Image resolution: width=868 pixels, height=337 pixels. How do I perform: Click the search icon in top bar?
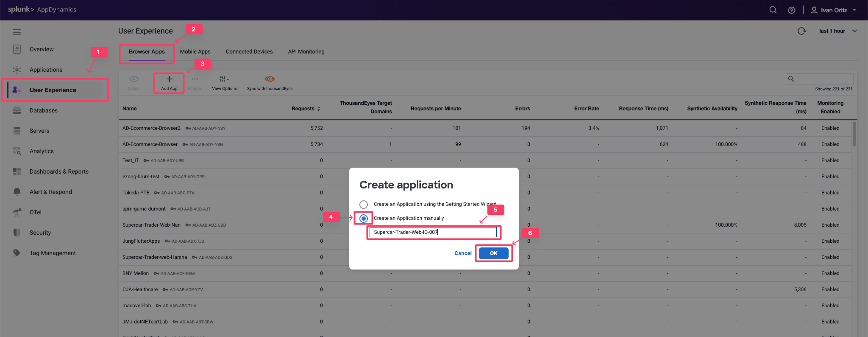coord(773,10)
